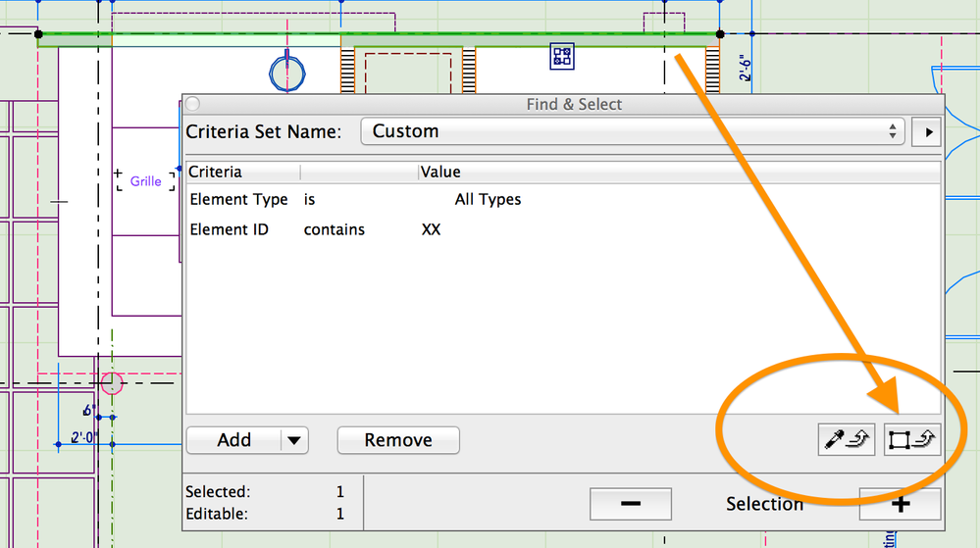980x548 pixels.
Task: Click the Add criteria button
Action: tap(233, 440)
